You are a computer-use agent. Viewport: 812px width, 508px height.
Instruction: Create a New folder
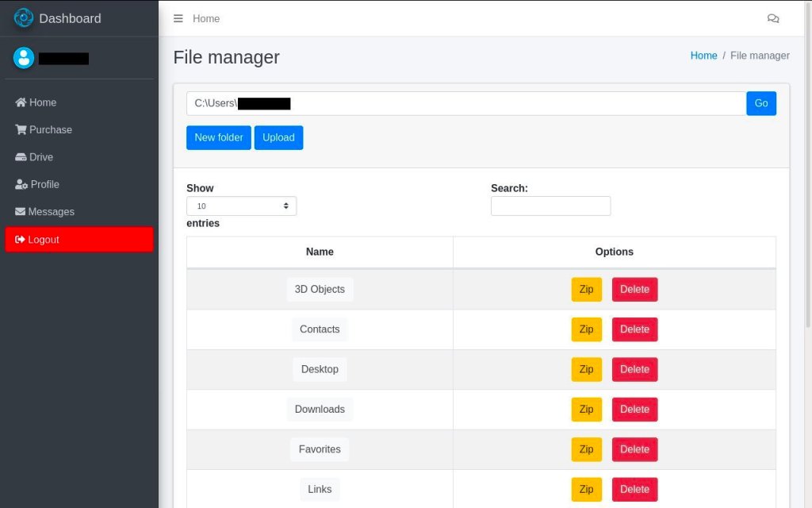pos(219,137)
